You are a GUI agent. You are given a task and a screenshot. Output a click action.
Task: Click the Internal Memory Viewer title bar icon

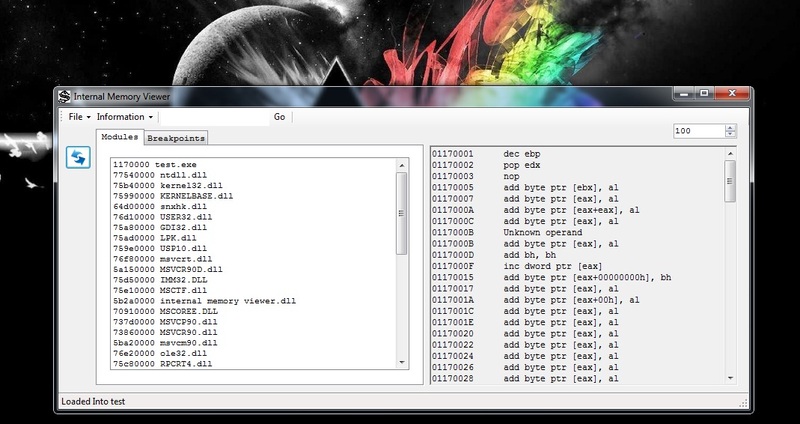click(x=65, y=96)
